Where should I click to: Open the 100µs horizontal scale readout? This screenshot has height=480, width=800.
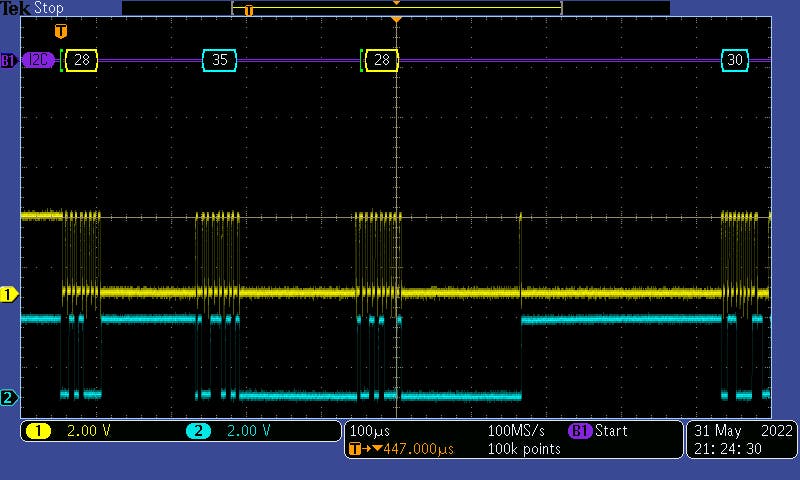point(370,431)
